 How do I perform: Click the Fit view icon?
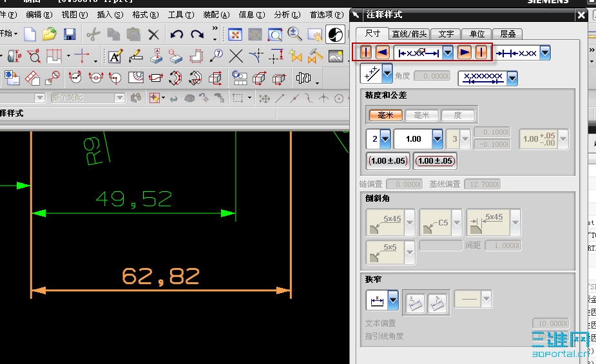pyautogui.click(x=235, y=35)
